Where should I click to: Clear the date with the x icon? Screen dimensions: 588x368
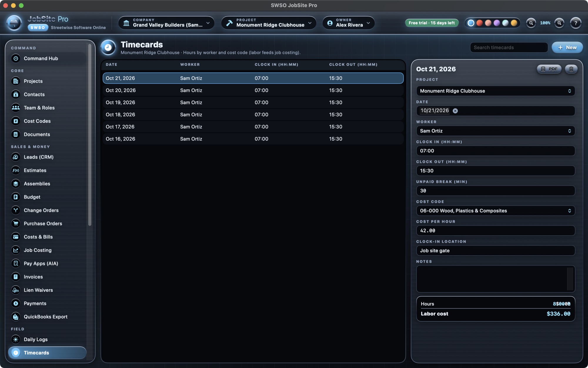point(455,111)
